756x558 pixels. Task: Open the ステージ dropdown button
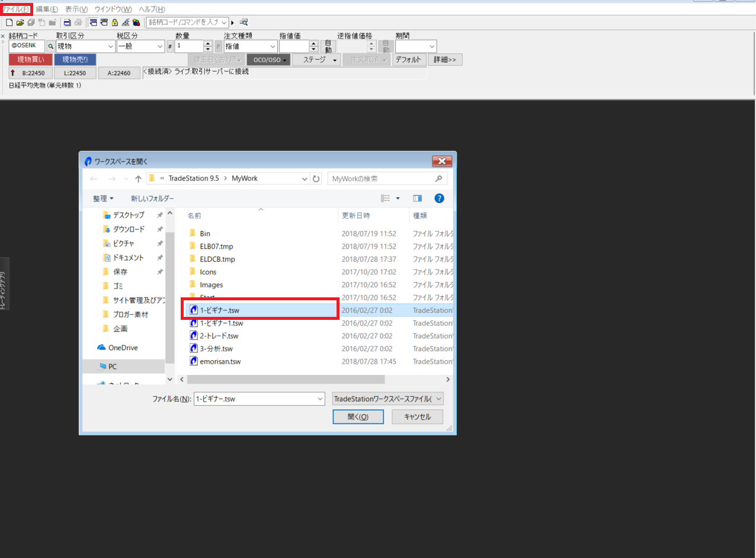point(316,60)
